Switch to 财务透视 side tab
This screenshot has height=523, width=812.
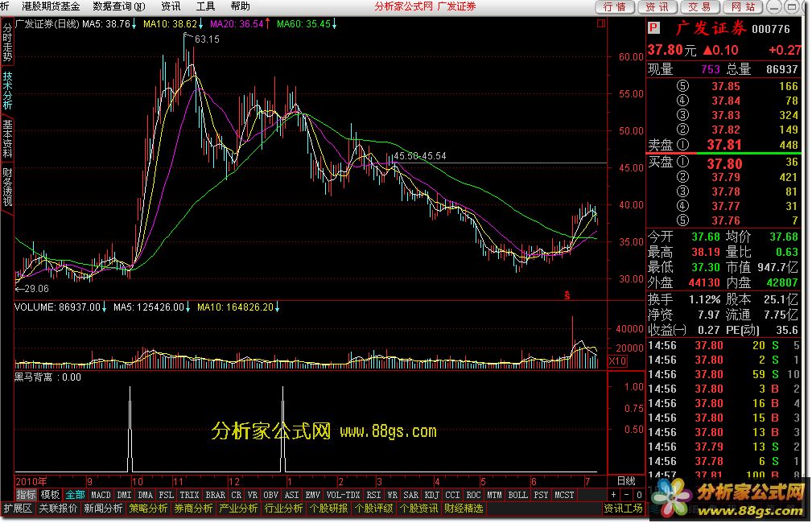click(7, 186)
